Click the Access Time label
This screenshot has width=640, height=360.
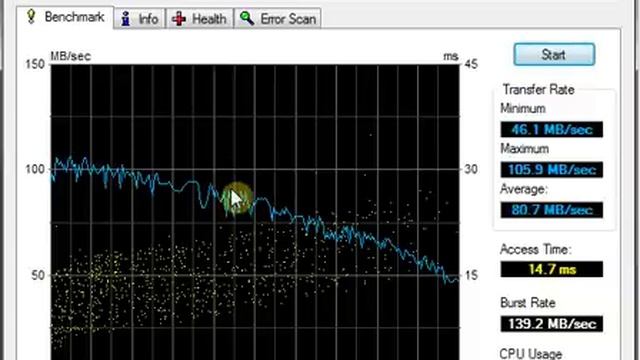click(x=536, y=249)
